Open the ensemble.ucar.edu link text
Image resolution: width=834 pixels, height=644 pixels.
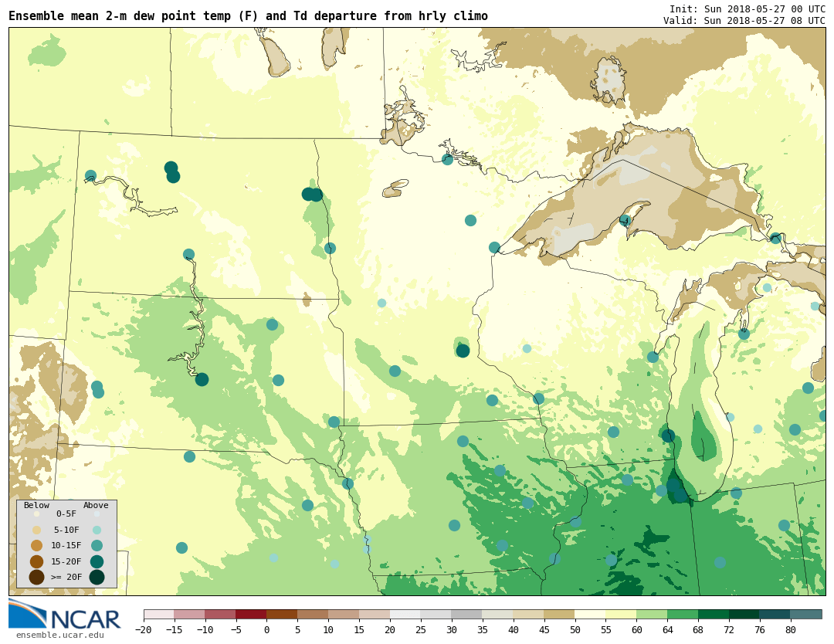click(x=59, y=635)
